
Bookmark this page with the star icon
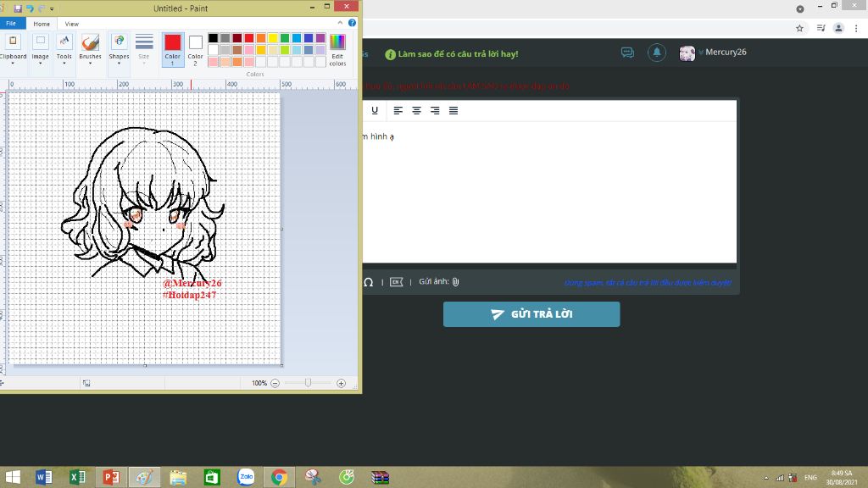(x=799, y=28)
